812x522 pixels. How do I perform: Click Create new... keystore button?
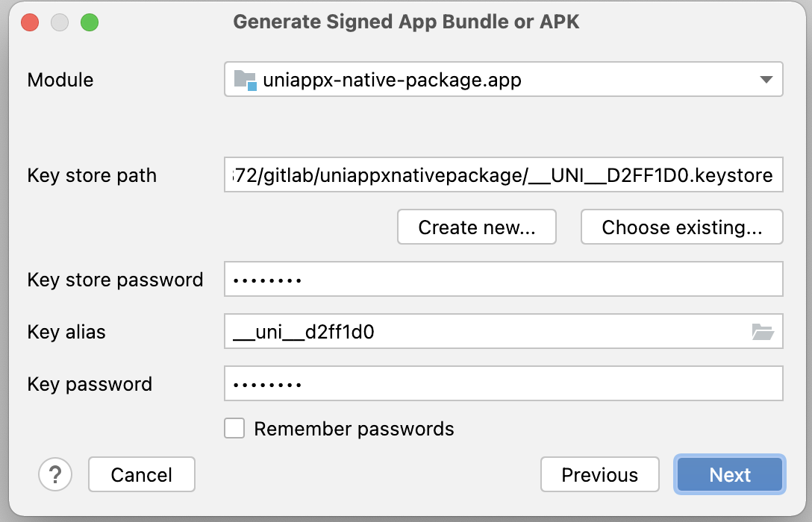tap(476, 227)
